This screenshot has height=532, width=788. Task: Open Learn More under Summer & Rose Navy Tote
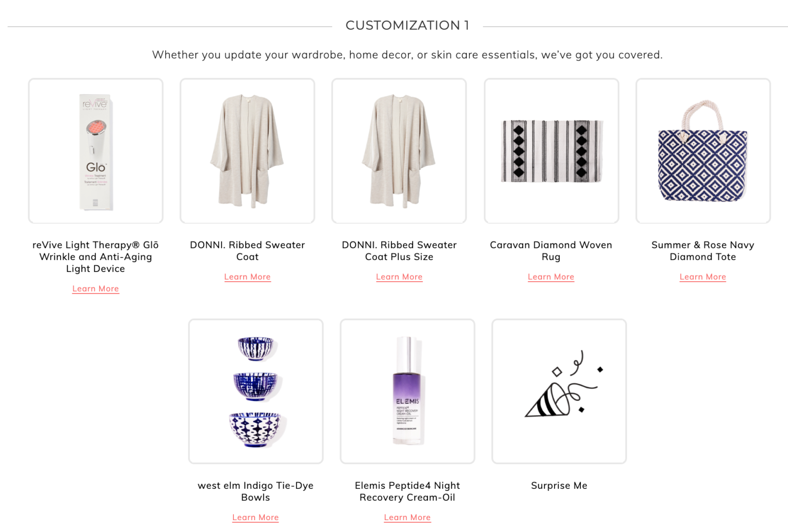click(x=702, y=277)
